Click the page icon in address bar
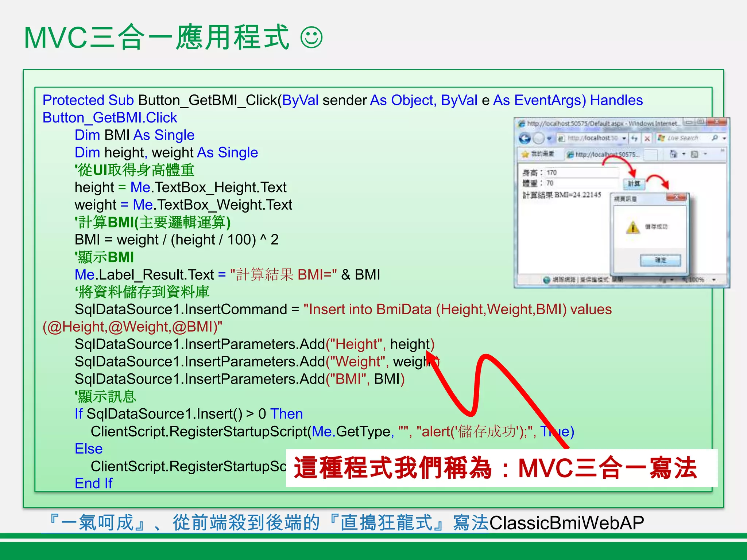747x560 pixels. pos(561,138)
